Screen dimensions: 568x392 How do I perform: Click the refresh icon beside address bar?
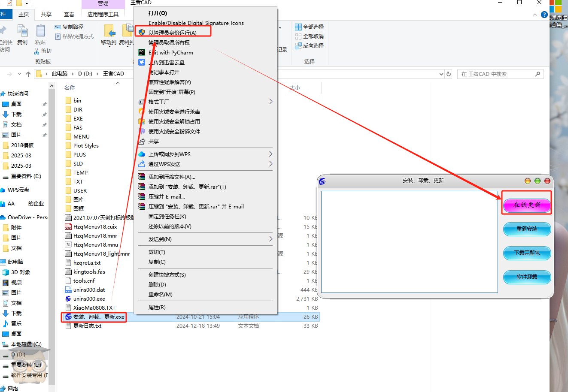pyautogui.click(x=449, y=74)
